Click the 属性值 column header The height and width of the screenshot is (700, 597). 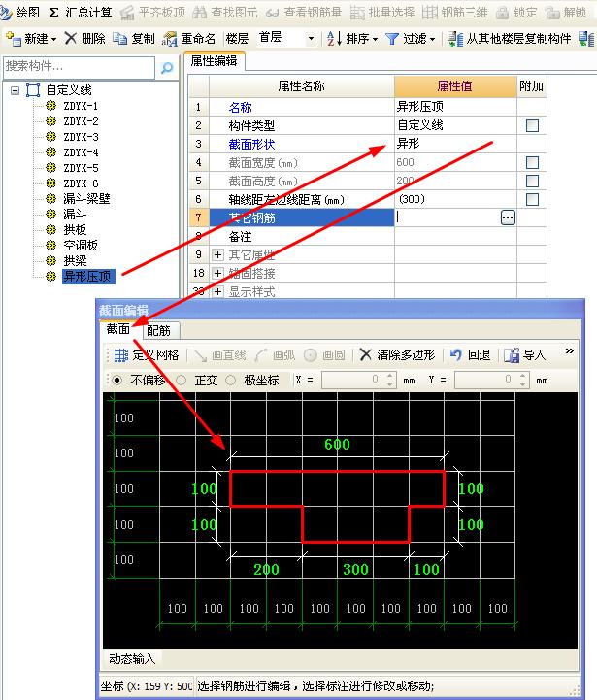pyautogui.click(x=455, y=86)
